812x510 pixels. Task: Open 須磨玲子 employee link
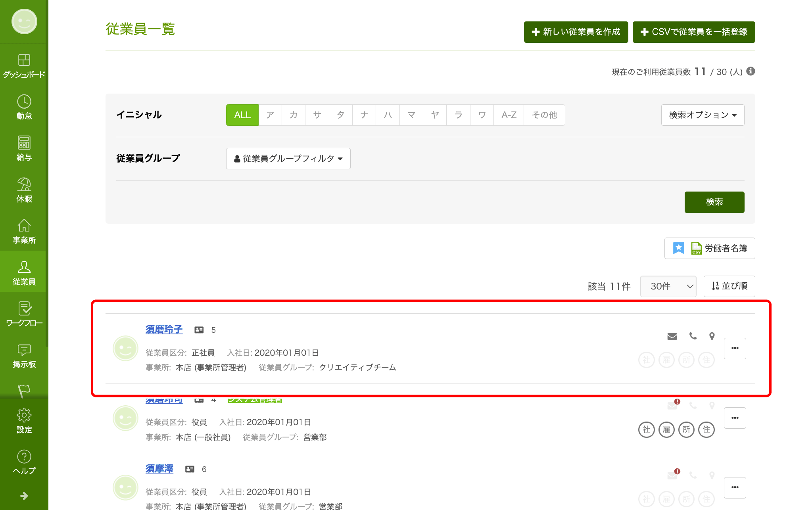164,330
